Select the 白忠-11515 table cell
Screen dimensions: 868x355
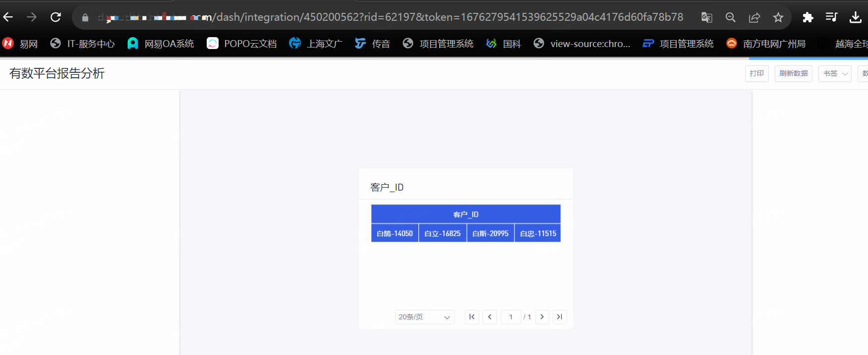[538, 233]
